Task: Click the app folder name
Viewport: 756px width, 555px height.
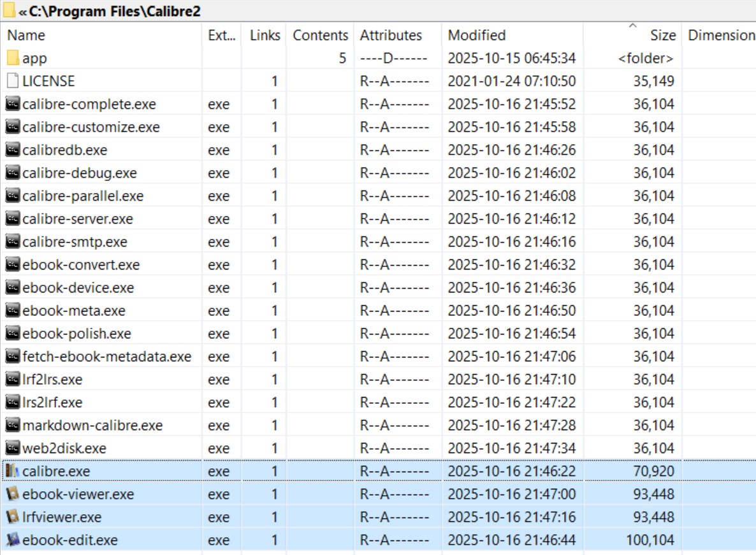Action: tap(34, 59)
